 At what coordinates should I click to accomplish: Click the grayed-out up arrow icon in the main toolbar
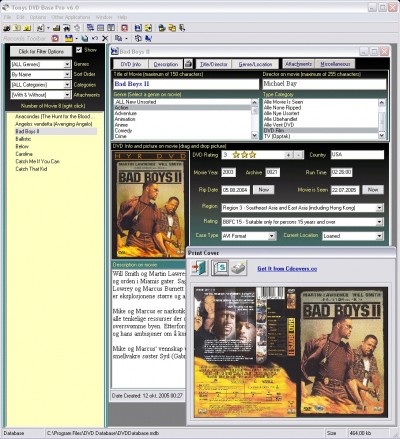(77, 28)
